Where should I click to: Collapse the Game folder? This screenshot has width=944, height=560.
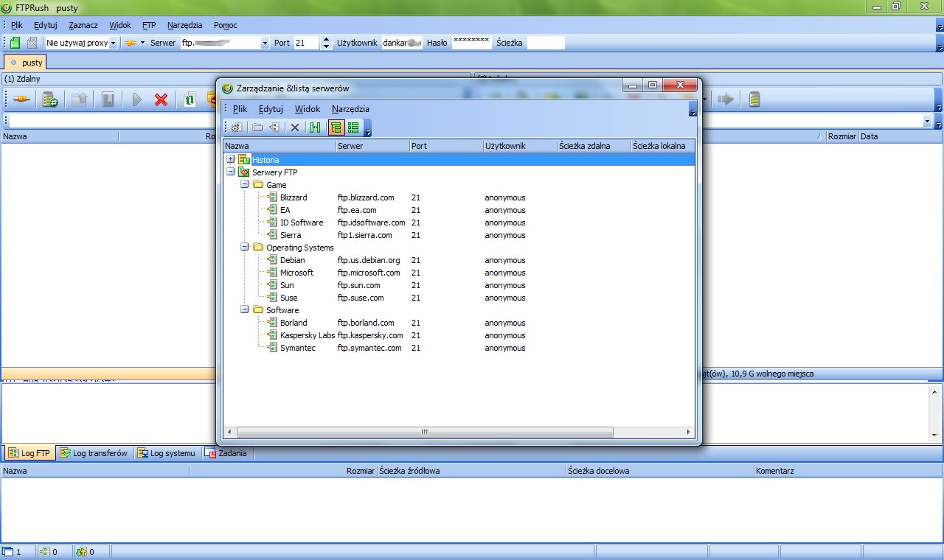pos(245,185)
